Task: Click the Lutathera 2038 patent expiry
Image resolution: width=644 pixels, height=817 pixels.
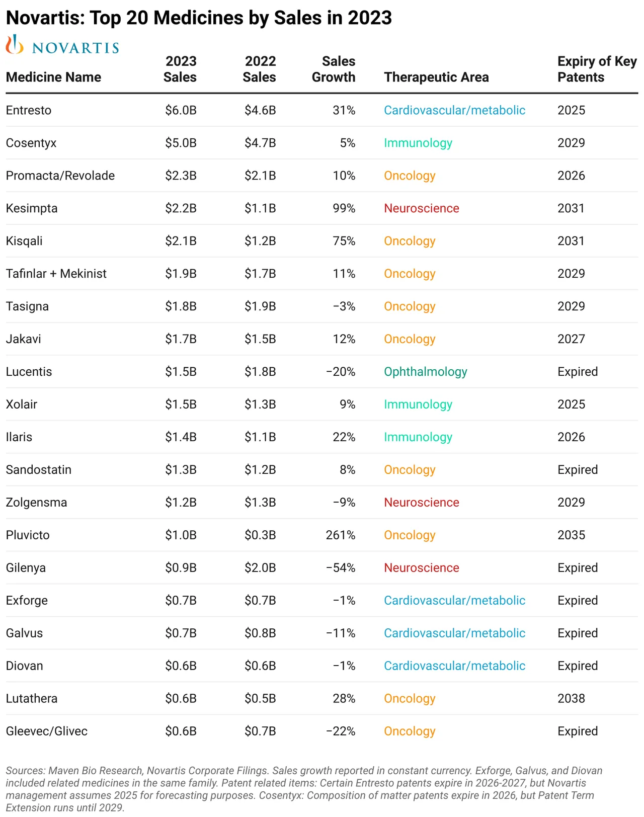Action: (x=571, y=698)
